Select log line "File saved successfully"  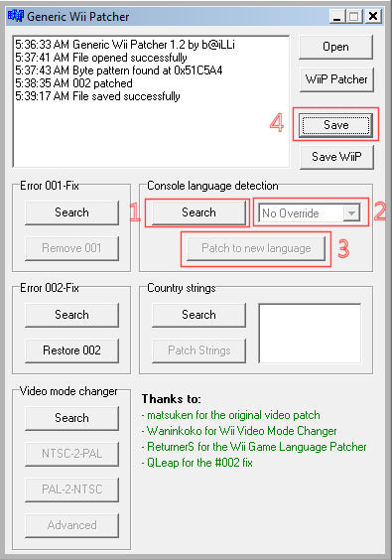97,96
